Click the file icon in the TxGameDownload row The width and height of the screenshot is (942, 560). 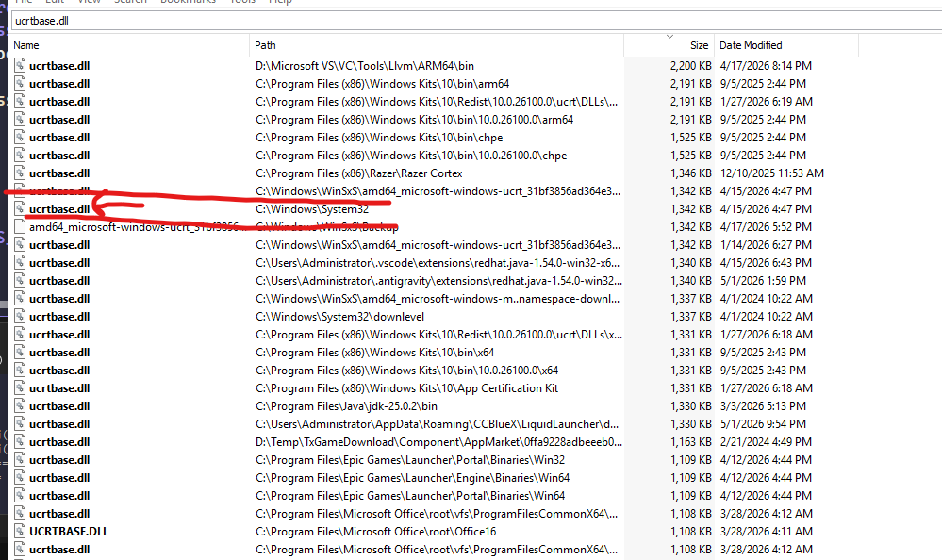point(20,441)
